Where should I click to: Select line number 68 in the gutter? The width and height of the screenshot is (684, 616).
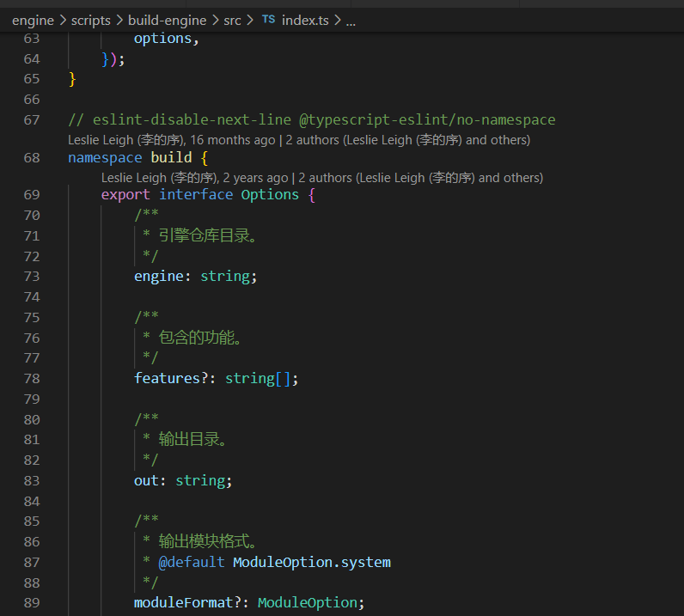[x=32, y=158]
